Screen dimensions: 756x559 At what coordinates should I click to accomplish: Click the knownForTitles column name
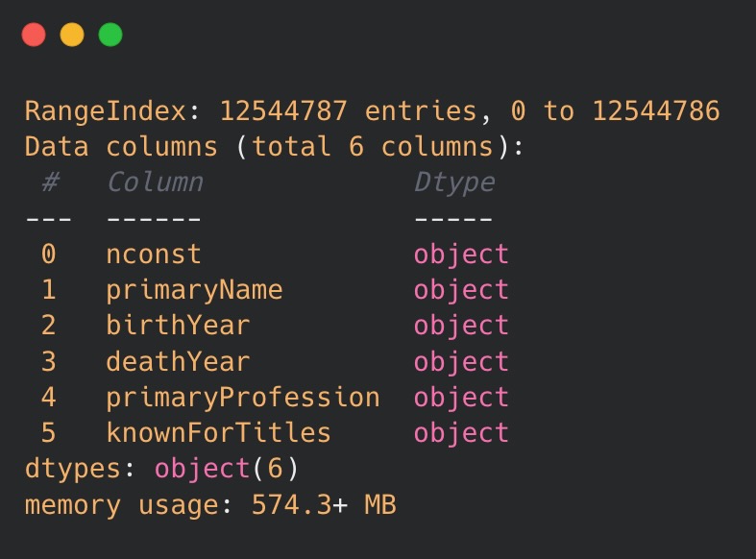click(218, 432)
